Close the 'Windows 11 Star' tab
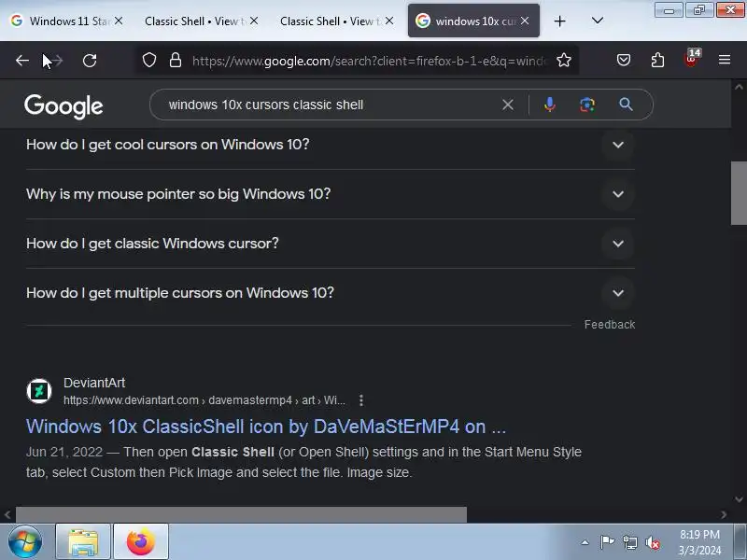This screenshot has width=747, height=560. 119,21
